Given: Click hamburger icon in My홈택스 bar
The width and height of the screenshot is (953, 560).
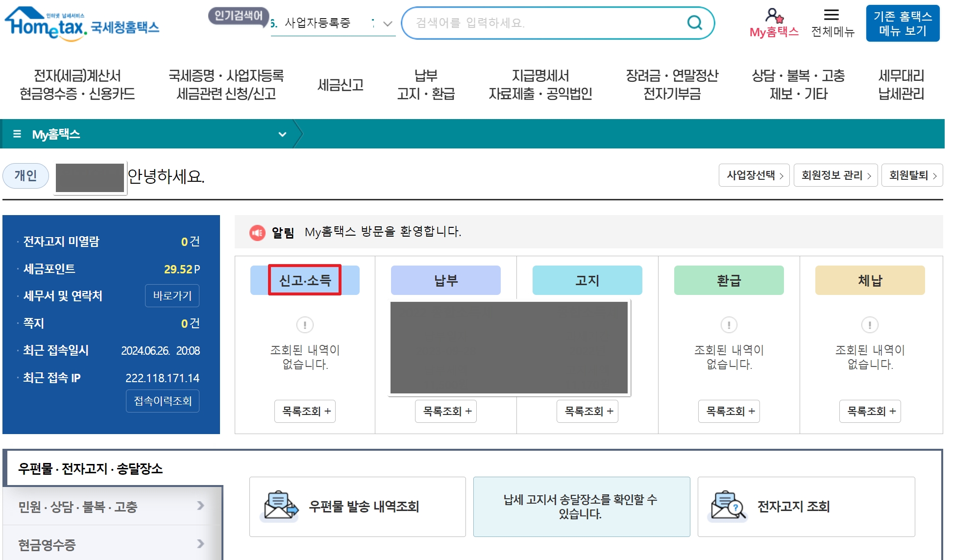Looking at the screenshot, I should [x=17, y=134].
